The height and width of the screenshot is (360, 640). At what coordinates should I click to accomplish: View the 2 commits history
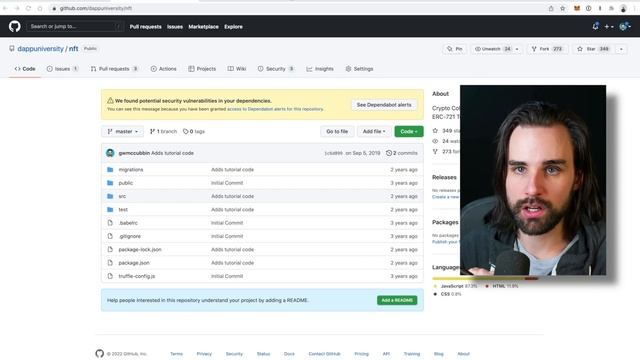402,153
